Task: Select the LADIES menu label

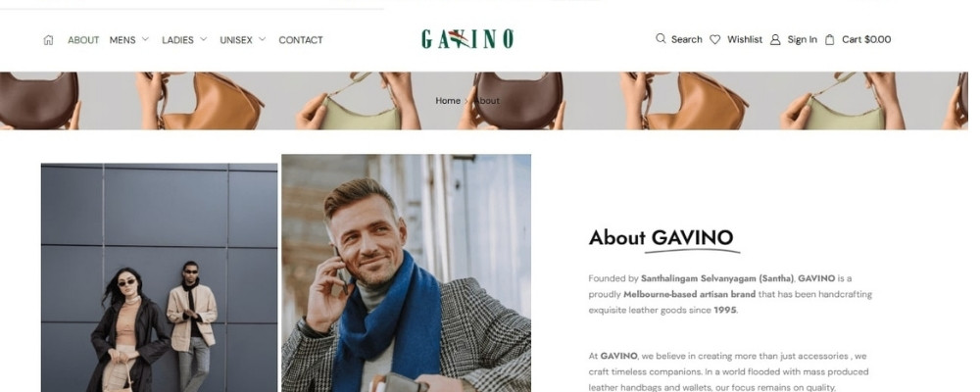Action: (x=177, y=40)
